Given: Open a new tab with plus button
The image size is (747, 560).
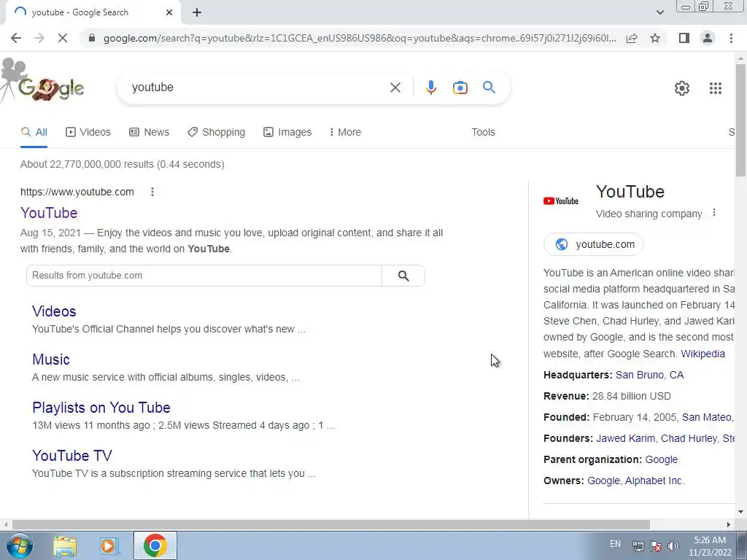Looking at the screenshot, I should point(197,13).
